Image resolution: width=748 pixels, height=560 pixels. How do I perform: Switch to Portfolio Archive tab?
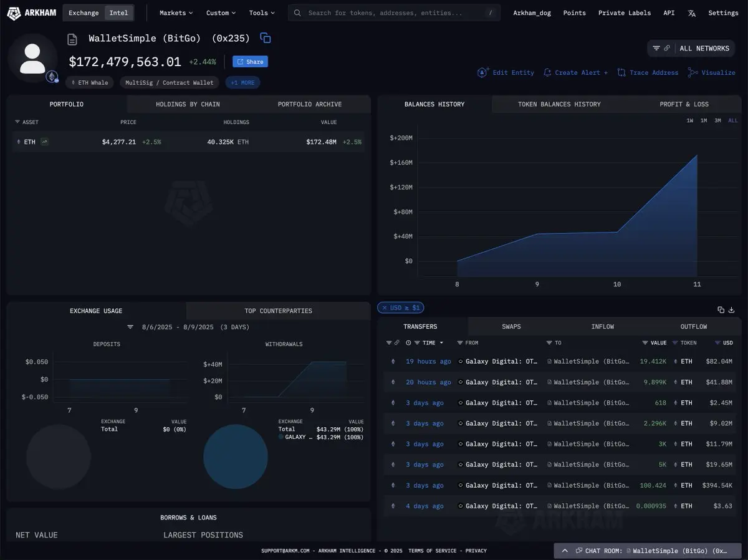[x=310, y=104]
